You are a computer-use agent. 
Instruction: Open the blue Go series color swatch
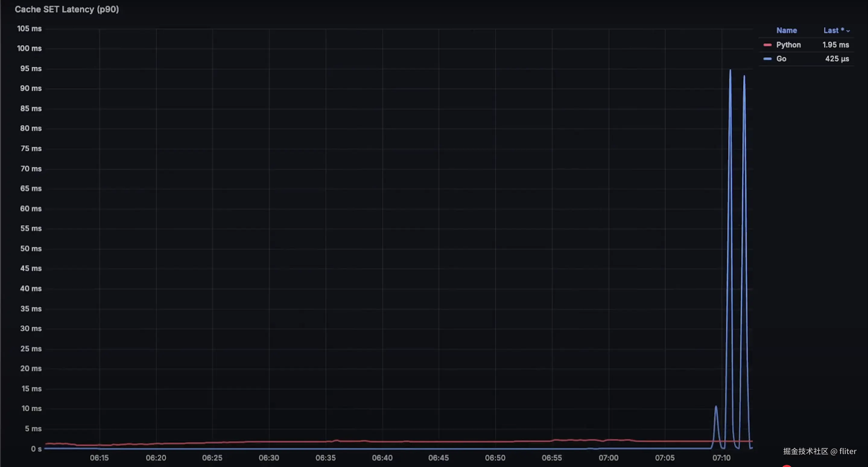click(767, 58)
